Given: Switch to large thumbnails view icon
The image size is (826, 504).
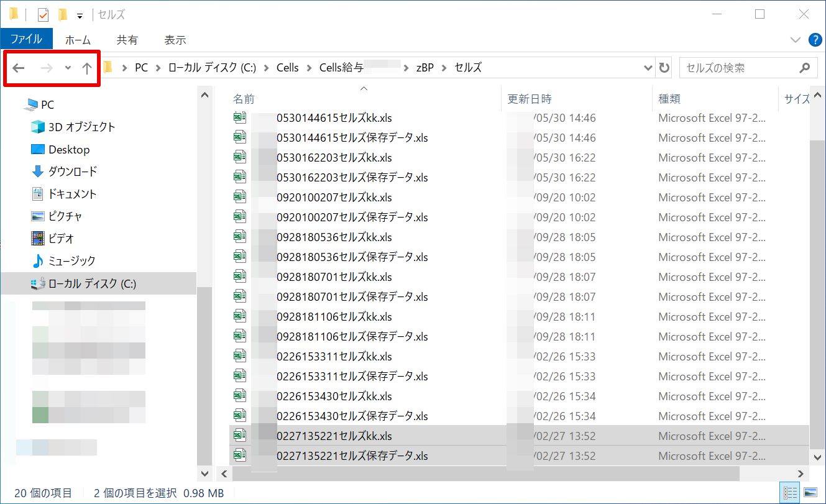Looking at the screenshot, I should [810, 493].
